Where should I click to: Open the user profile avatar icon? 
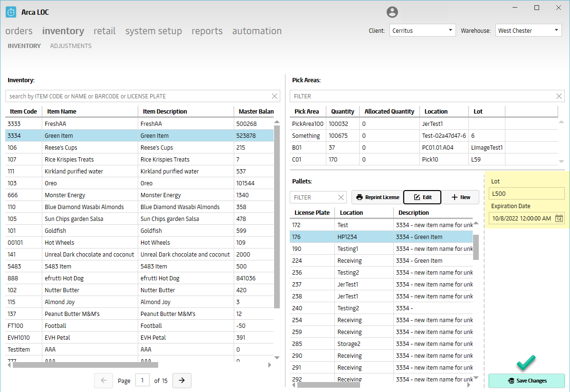(392, 12)
